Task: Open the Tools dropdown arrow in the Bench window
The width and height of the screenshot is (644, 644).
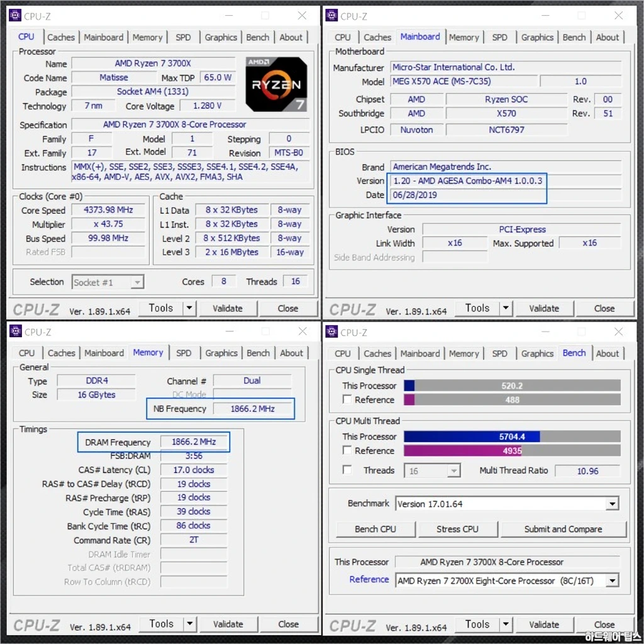Action: coord(506,624)
